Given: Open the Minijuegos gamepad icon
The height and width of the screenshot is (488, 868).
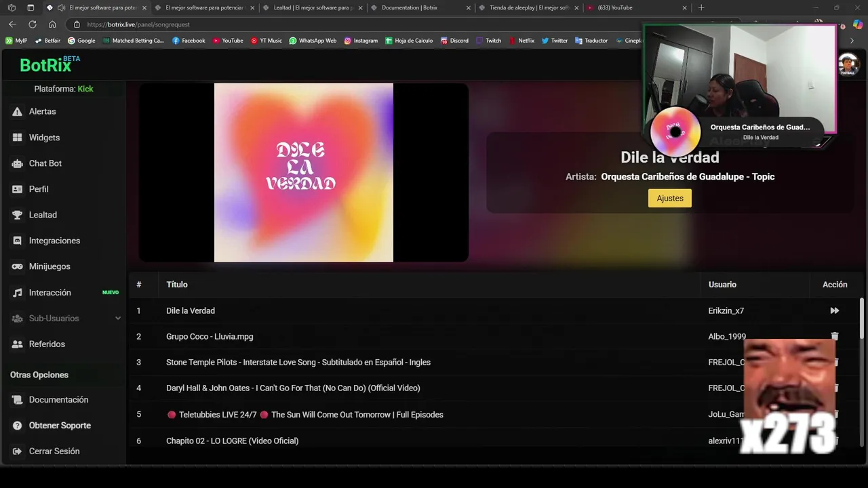Looking at the screenshot, I should 17,266.
